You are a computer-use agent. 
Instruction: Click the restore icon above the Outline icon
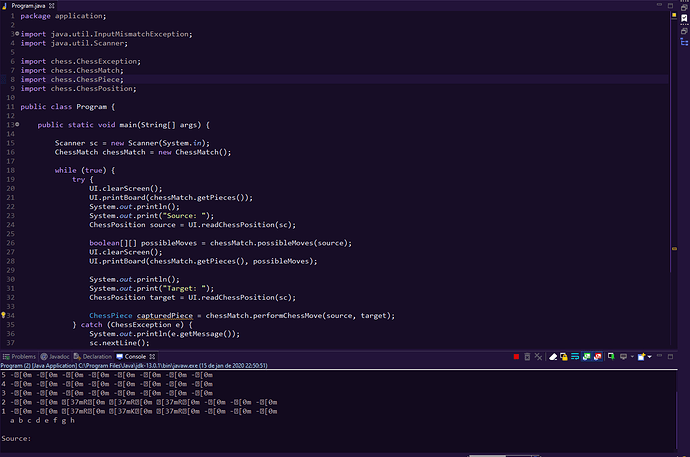pos(684,32)
